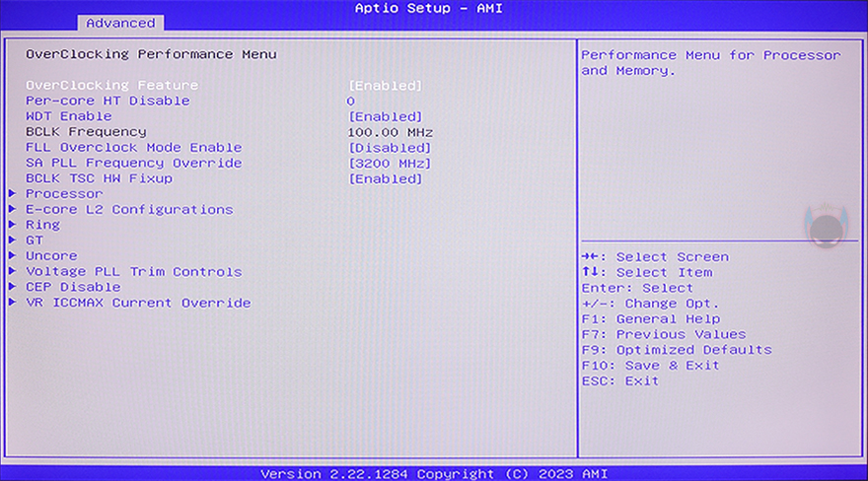868x481 pixels.
Task: Expand arrow next to Uncore
Action: [12, 255]
